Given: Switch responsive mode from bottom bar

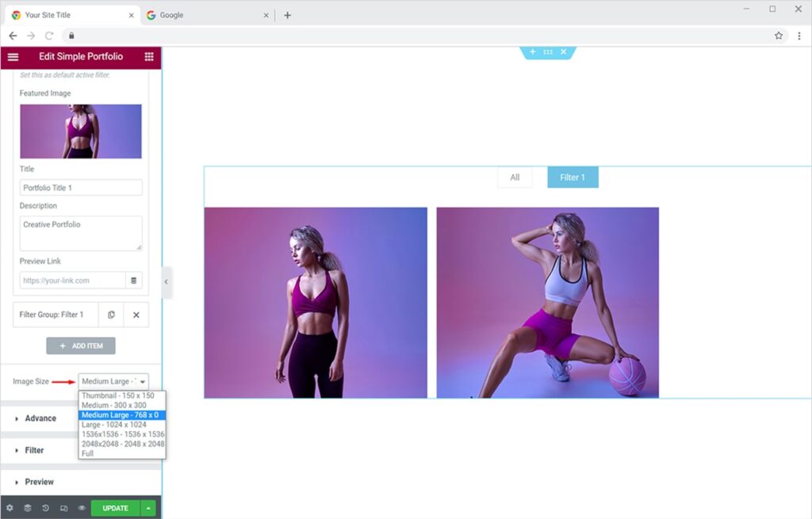Looking at the screenshot, I should pos(63,508).
